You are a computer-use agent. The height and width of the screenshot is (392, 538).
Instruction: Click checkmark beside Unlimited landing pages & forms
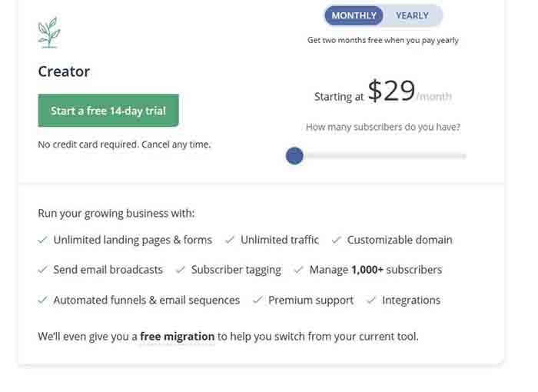coord(42,240)
